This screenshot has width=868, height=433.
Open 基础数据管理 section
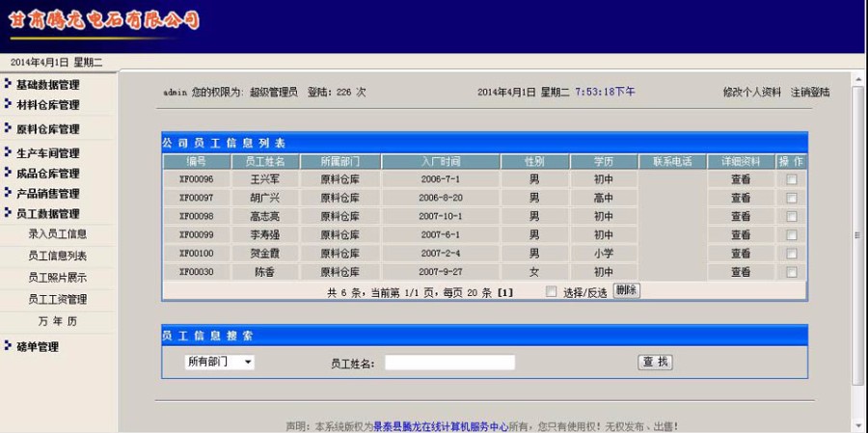(x=47, y=85)
